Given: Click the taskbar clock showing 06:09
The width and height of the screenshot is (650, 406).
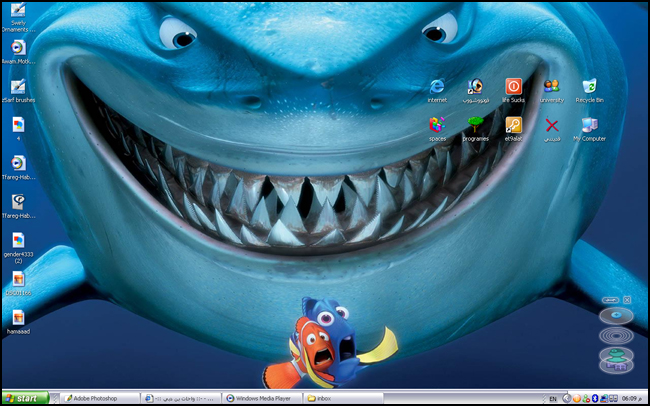Looking at the screenshot, I should [x=632, y=399].
